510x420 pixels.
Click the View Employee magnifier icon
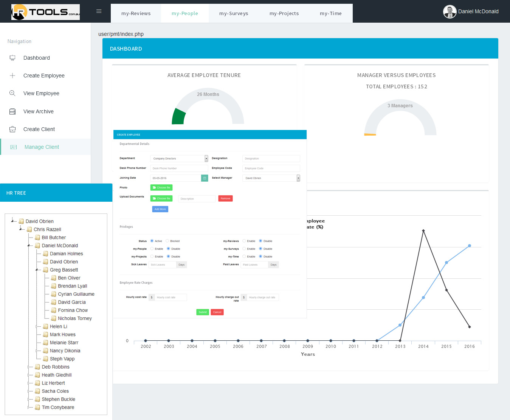coord(12,93)
